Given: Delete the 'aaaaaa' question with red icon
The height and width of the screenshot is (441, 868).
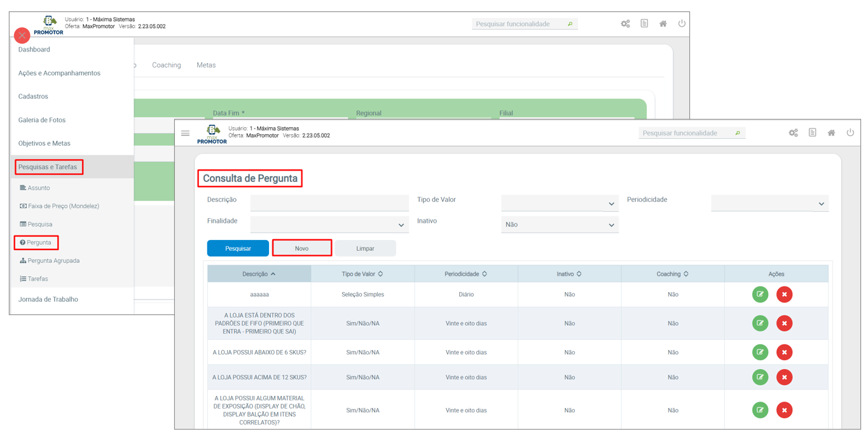Looking at the screenshot, I should (784, 295).
